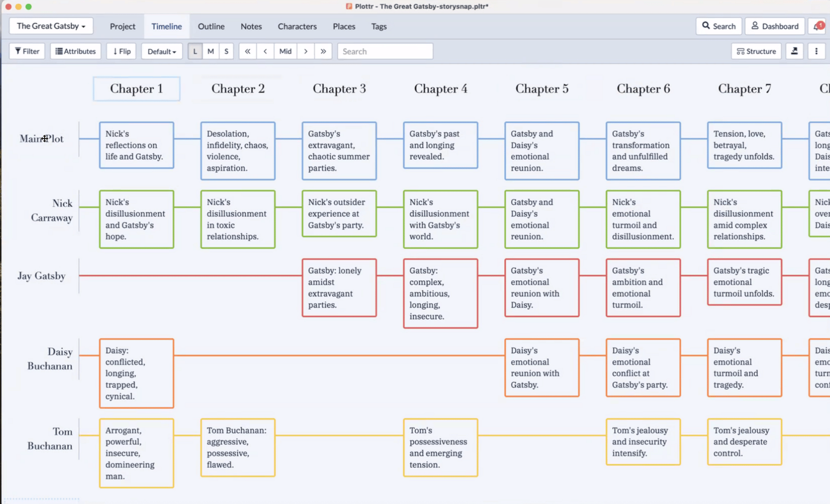Flip the timeline orientation
Screen dimensions: 830x504
[x=121, y=51]
